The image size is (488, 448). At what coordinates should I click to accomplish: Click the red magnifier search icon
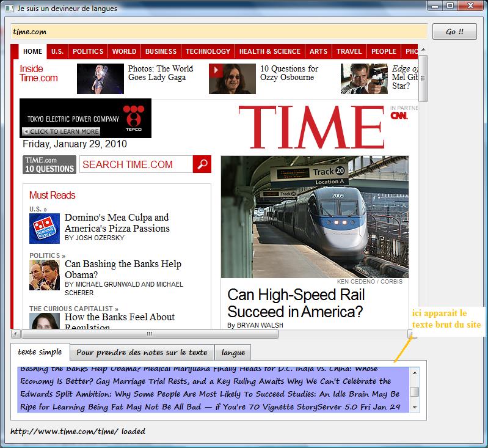202,164
